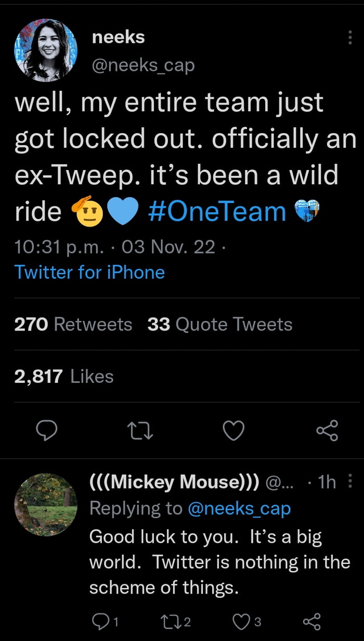
Task: Share the main neeks tweet
Action: click(x=327, y=430)
